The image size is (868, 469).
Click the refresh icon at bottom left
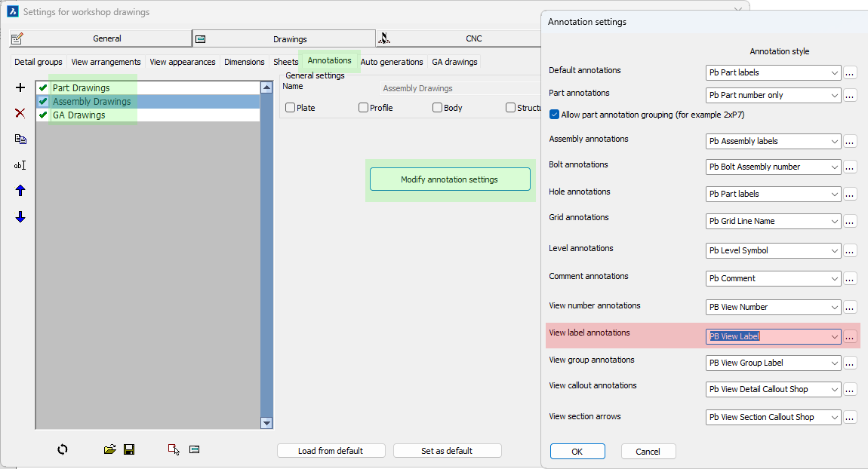point(63,449)
